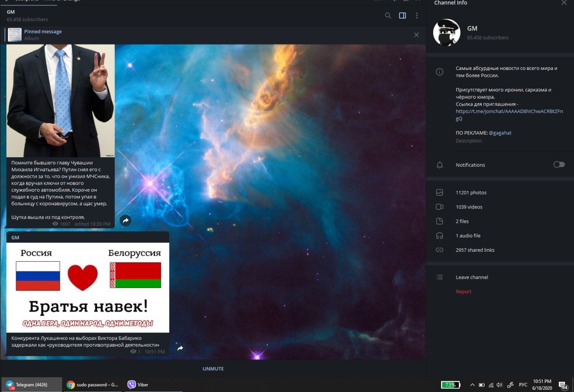The height and width of the screenshot is (392, 574).
Task: Forward the Братья навек post
Action: click(x=180, y=348)
